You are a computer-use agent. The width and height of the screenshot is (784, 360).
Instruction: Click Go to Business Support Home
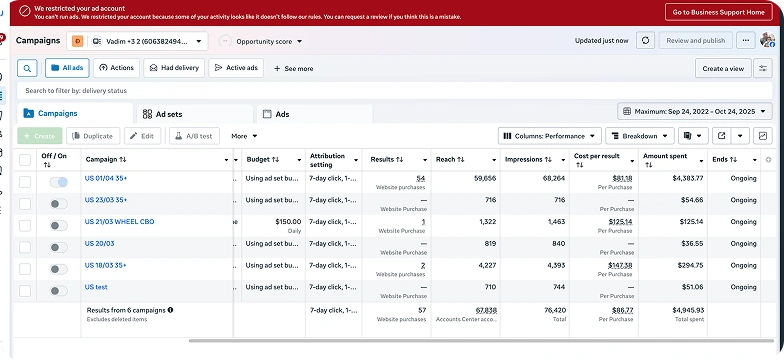(x=718, y=12)
